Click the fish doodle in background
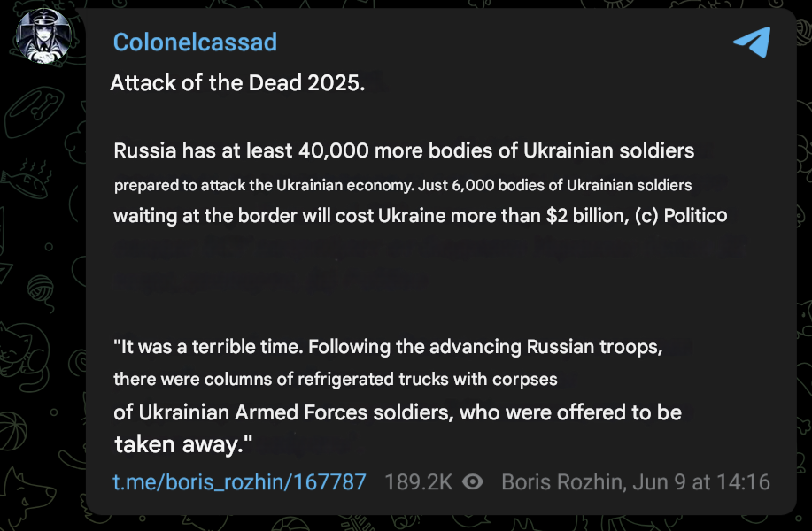Viewport: 812px width, 531px height. tap(24, 182)
